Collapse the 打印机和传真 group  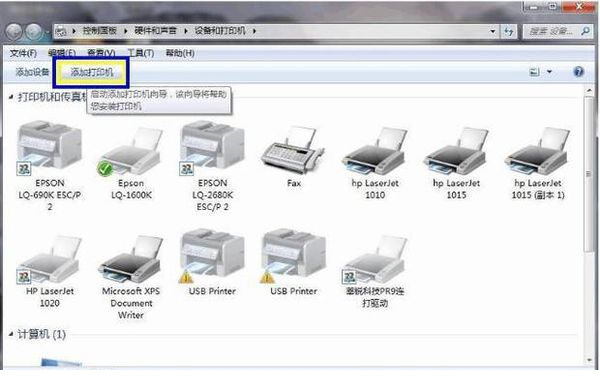coord(11,97)
